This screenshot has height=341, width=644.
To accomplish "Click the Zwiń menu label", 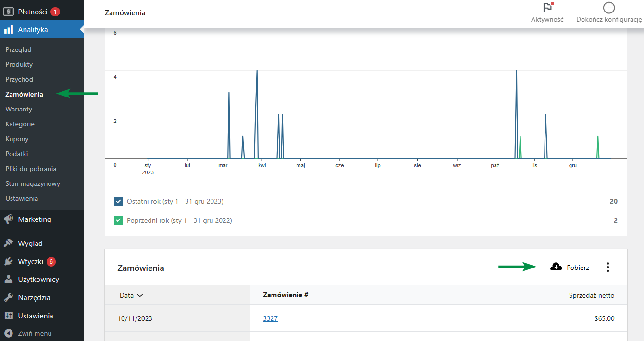I will coord(35,333).
